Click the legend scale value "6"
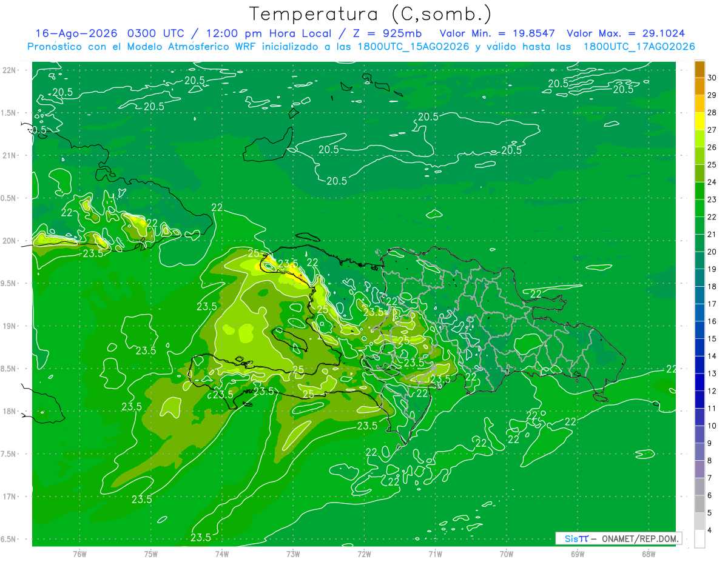Image resolution: width=728 pixels, height=562 pixels. (710, 496)
